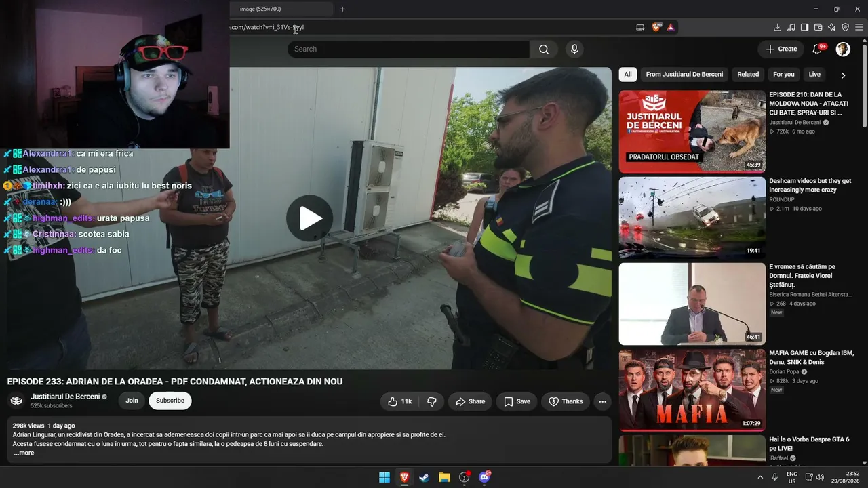Like the video with thumbs-up

click(399, 401)
